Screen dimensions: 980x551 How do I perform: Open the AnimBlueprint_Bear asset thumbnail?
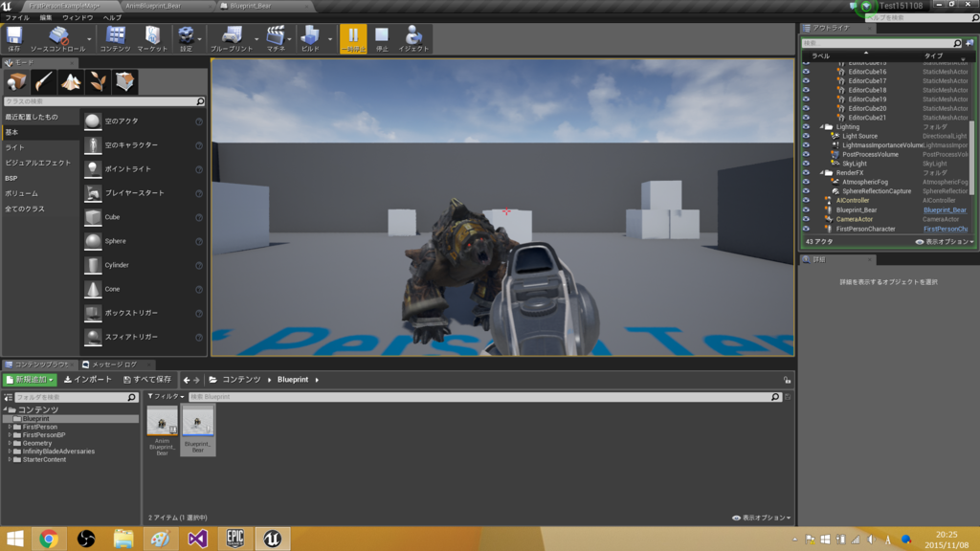(162, 421)
